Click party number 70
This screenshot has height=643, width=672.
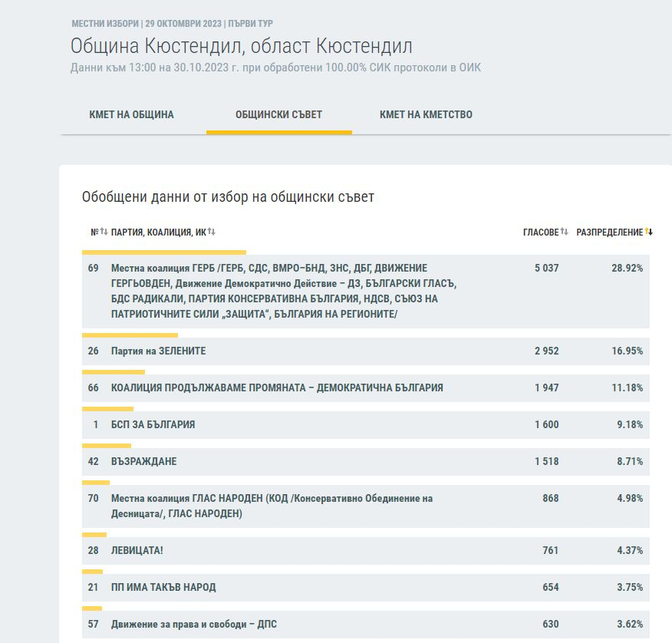click(93, 499)
